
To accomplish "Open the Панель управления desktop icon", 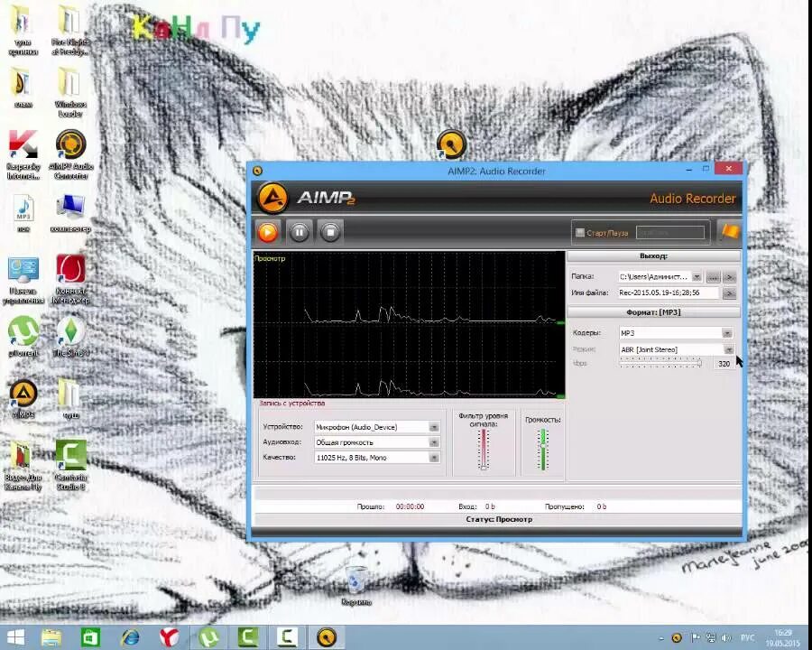I will (x=23, y=281).
